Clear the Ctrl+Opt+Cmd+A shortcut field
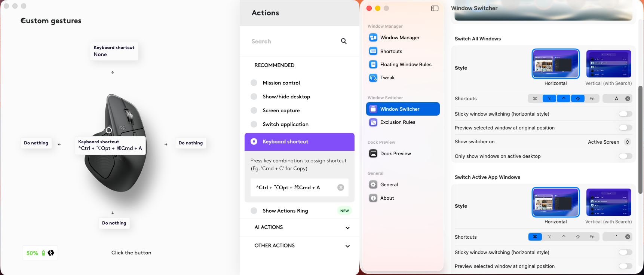Image resolution: width=644 pixels, height=275 pixels. click(x=341, y=187)
